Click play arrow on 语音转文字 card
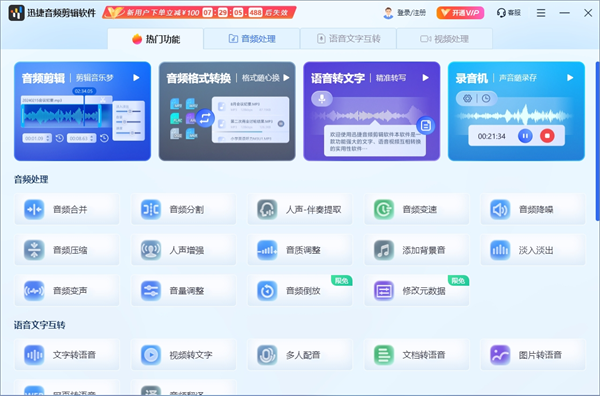The image size is (600, 396). point(426,78)
